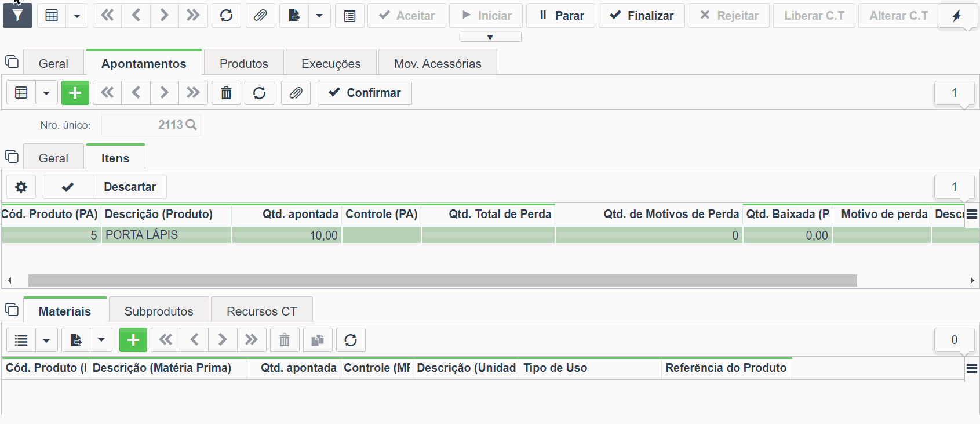Go to last apontamento record
The image size is (980, 424).
coord(193,93)
